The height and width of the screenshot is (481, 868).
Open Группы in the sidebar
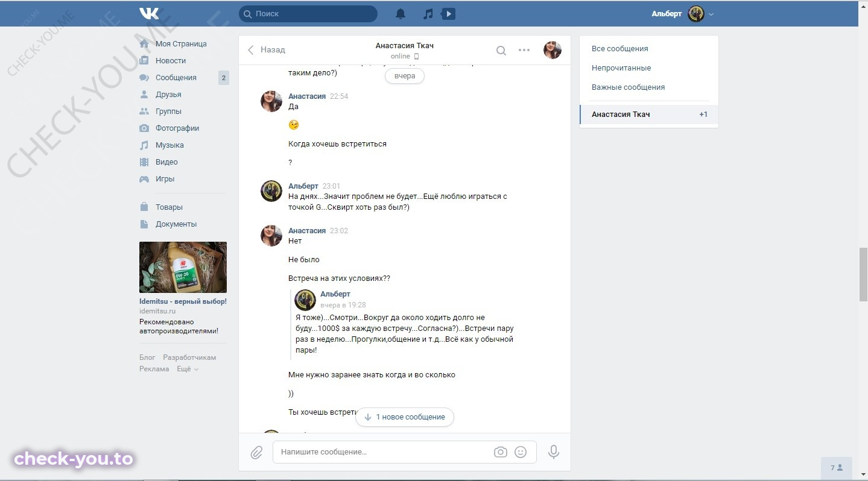click(168, 112)
